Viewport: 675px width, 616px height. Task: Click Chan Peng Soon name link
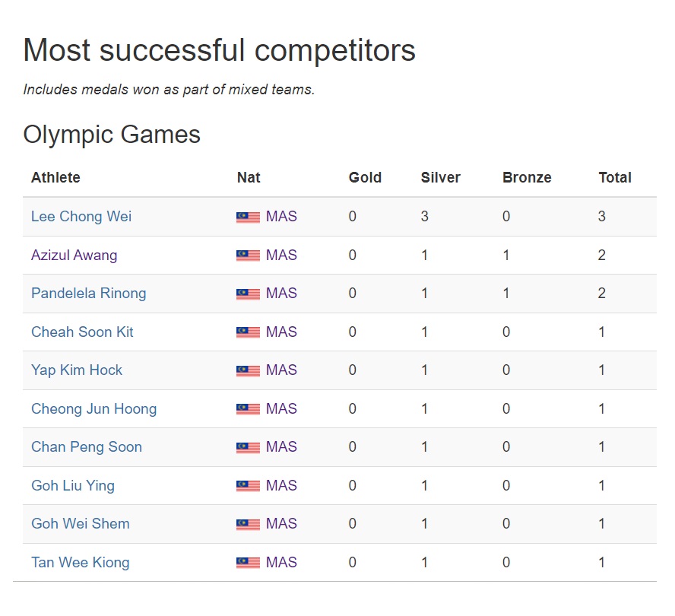(87, 446)
